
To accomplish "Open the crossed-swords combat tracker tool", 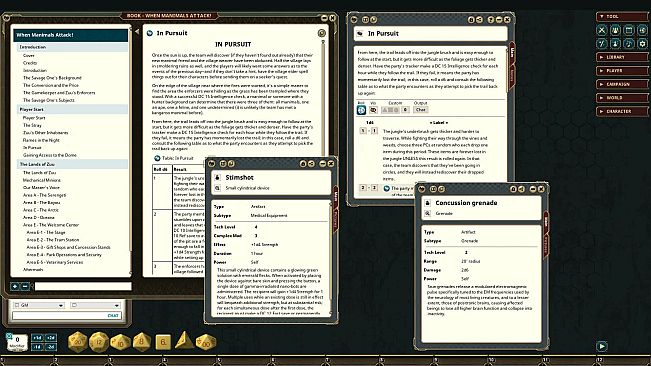I will pyautogui.click(x=602, y=30).
